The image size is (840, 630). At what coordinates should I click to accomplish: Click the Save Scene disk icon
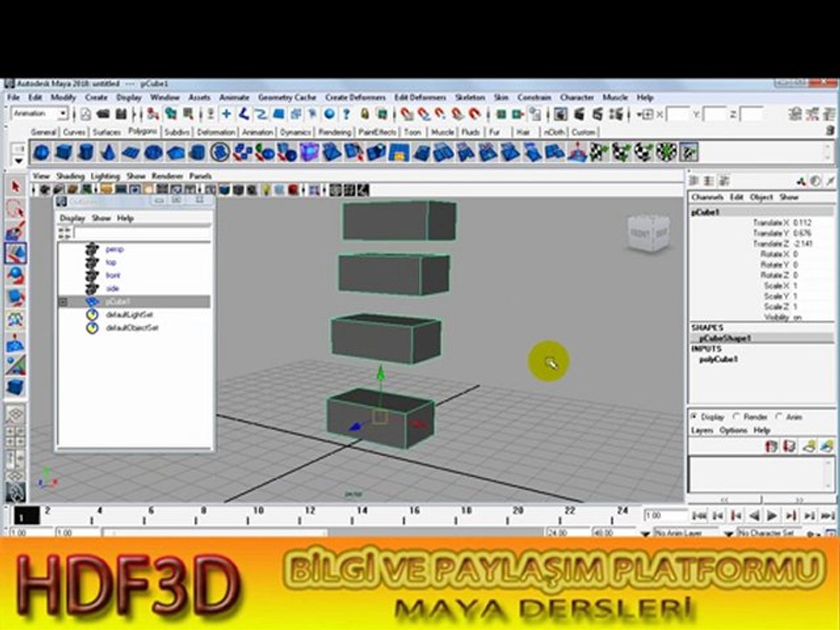[x=121, y=114]
